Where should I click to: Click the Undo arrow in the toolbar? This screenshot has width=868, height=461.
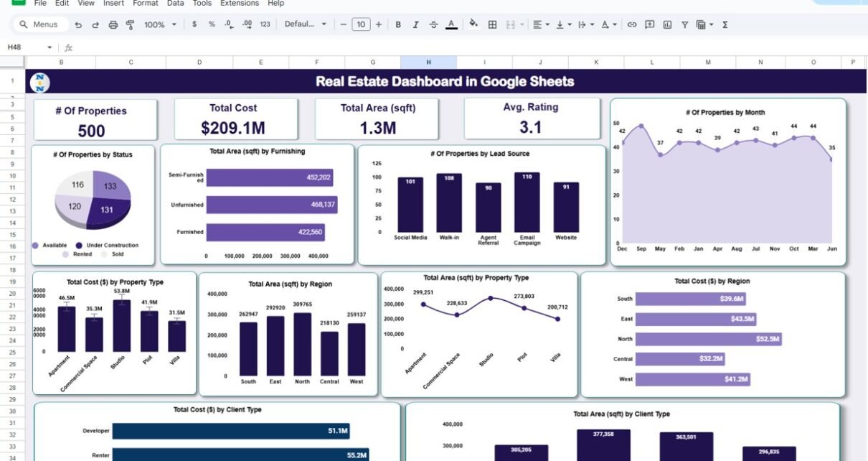78,24
